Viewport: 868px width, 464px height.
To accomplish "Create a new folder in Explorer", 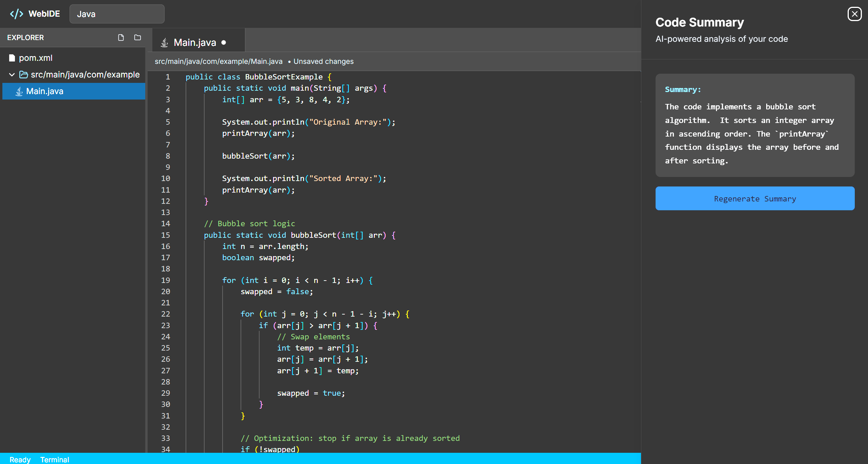I will 137,38.
